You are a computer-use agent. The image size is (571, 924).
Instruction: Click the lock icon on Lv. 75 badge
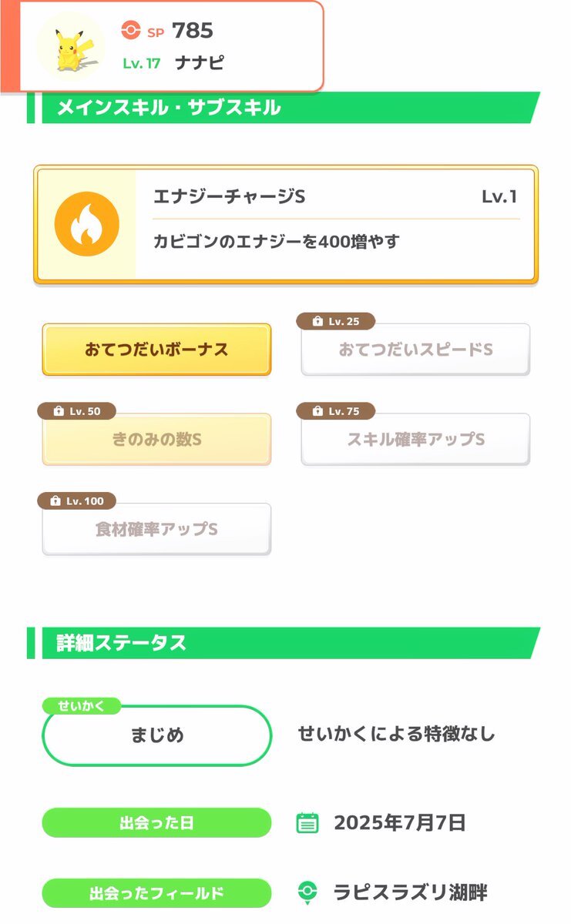tap(317, 412)
